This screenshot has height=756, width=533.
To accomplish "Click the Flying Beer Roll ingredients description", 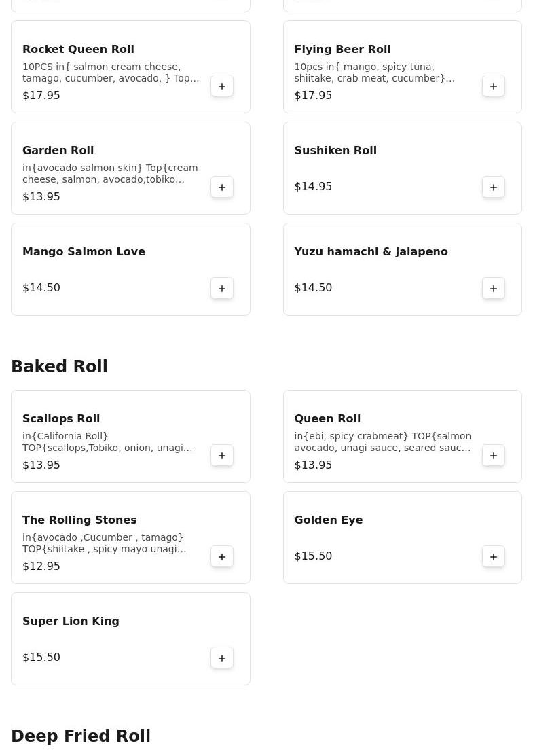I will (374, 73).
